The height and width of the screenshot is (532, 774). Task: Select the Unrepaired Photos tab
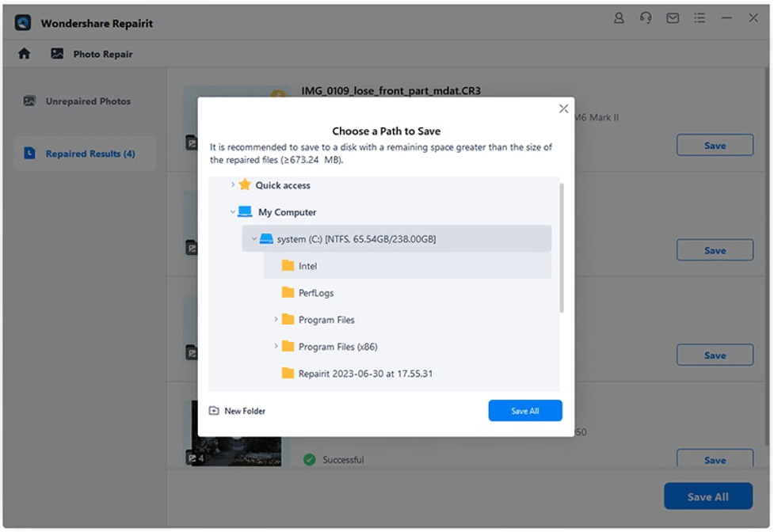[87, 101]
